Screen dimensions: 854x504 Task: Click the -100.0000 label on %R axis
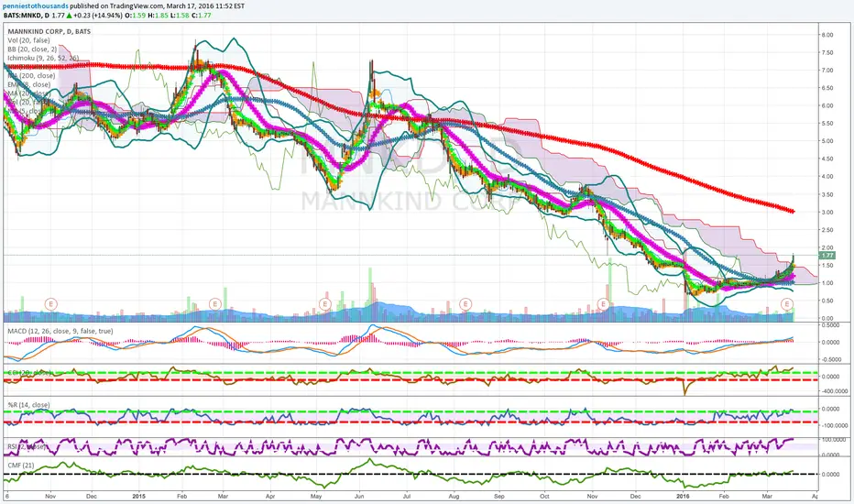(x=834, y=425)
